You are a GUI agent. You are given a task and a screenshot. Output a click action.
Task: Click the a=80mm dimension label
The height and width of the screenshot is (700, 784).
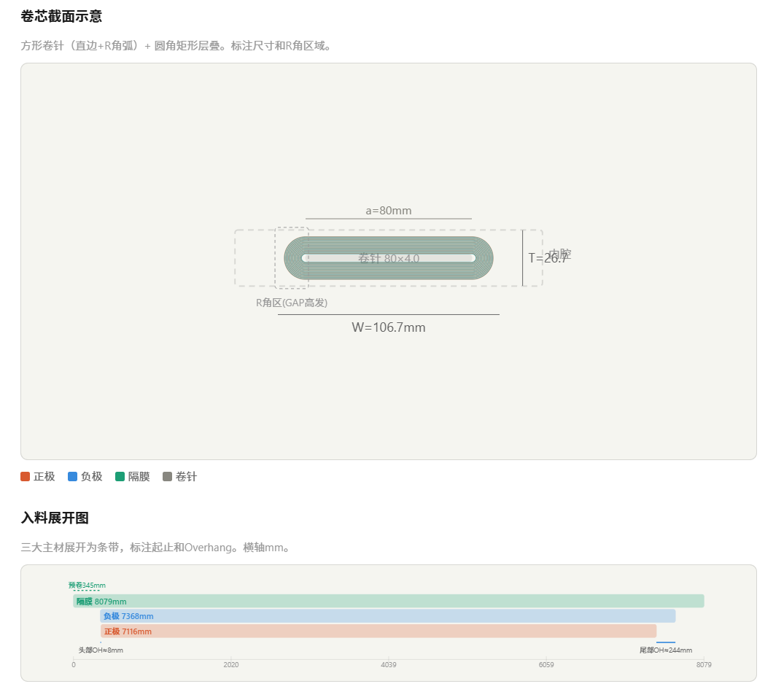click(x=389, y=211)
